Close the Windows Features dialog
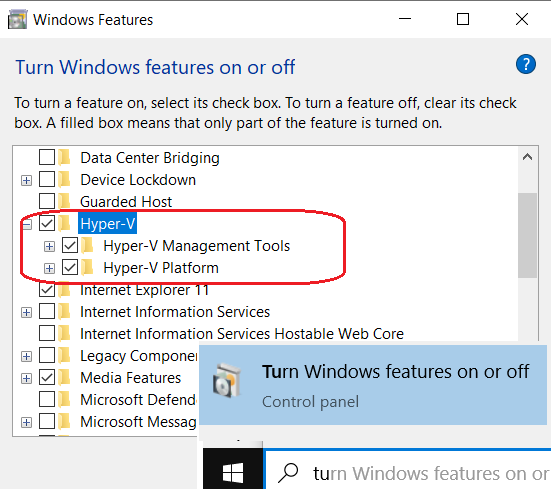Image resolution: width=551 pixels, height=489 pixels. (x=522, y=19)
